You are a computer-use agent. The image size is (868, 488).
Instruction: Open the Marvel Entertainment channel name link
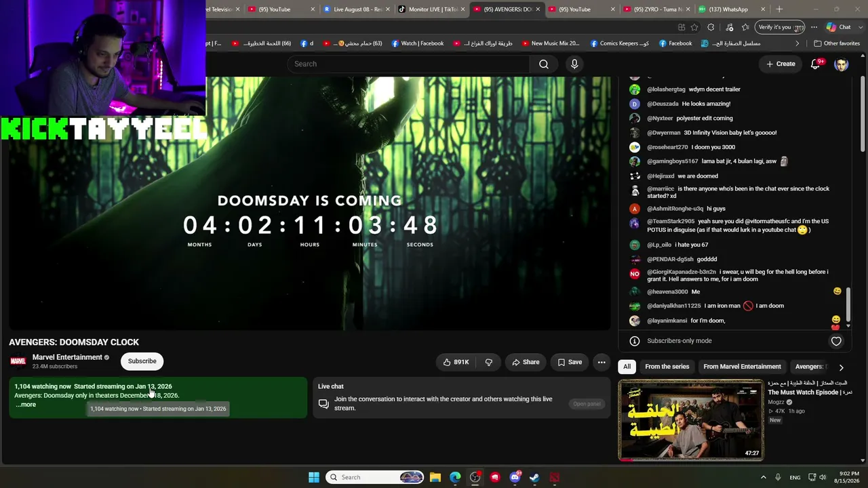(67, 357)
